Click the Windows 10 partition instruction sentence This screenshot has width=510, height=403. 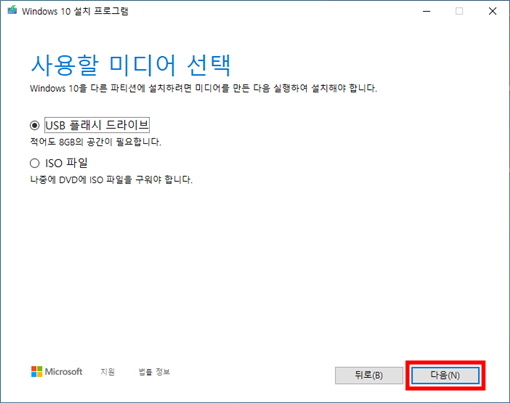[204, 88]
